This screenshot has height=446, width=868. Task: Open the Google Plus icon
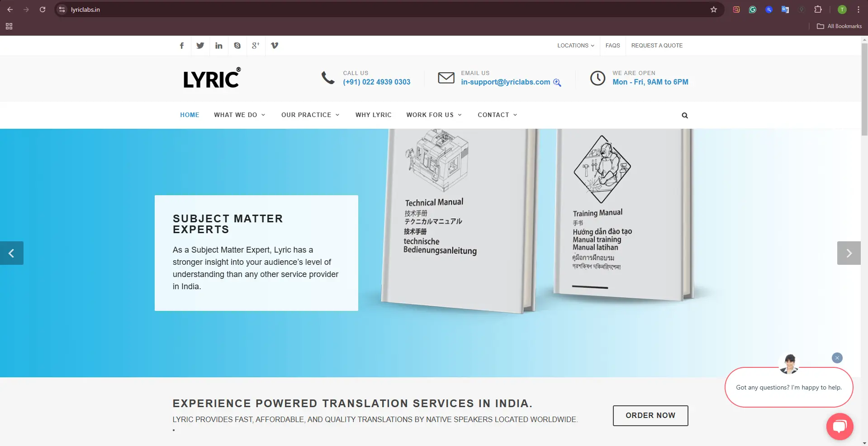coord(256,46)
